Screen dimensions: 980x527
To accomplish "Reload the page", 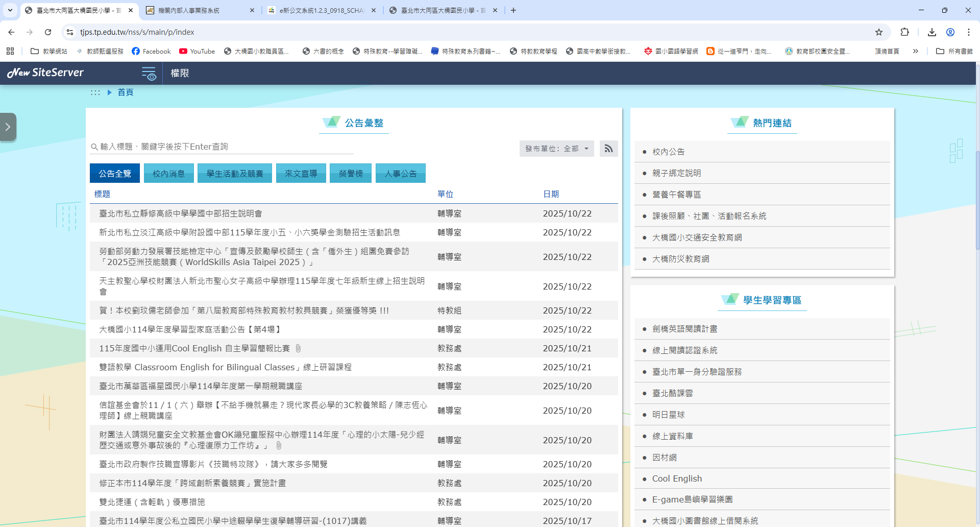I will pyautogui.click(x=48, y=32).
